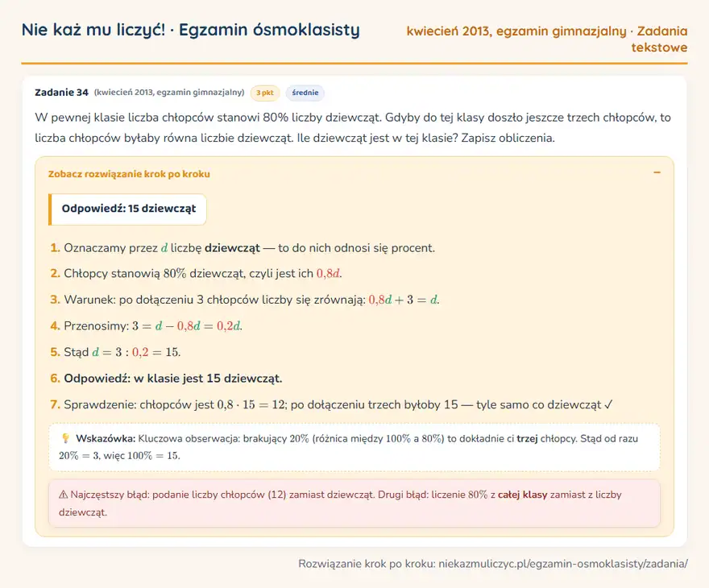This screenshot has width=709, height=588.
Task: Click the 'Wskazówka:' hint text
Action: click(x=106, y=438)
